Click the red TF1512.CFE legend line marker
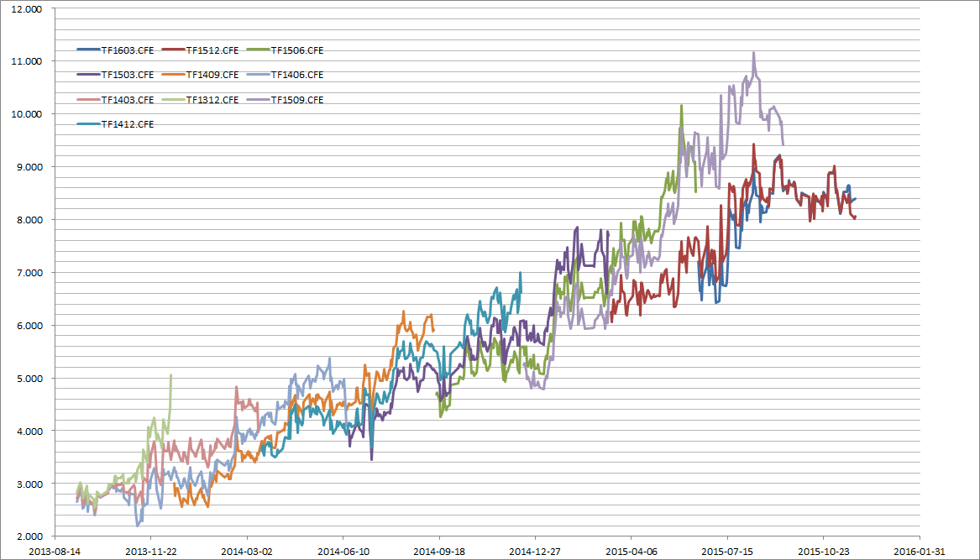Image resolution: width=980 pixels, height=560 pixels. pyautogui.click(x=173, y=50)
